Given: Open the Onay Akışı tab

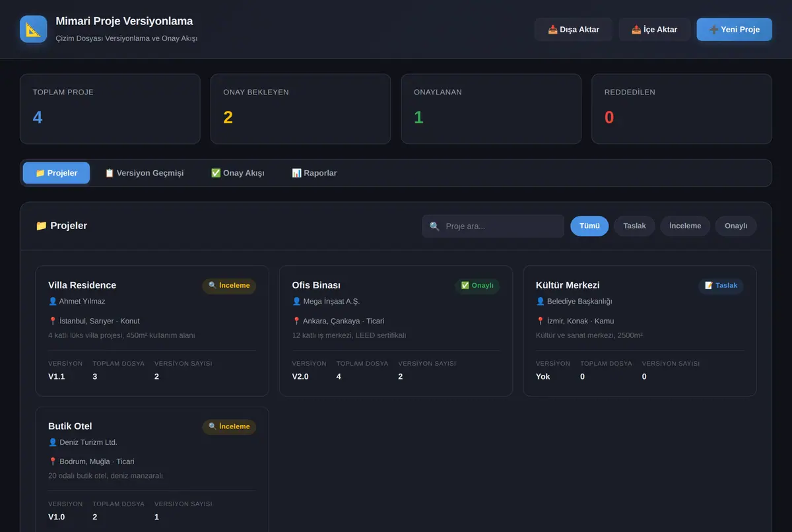Looking at the screenshot, I should click(x=238, y=173).
